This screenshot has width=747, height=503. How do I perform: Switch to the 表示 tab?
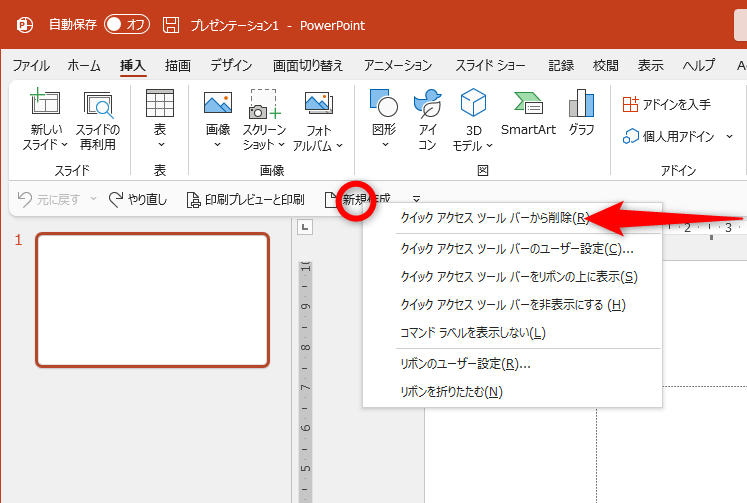tap(650, 65)
